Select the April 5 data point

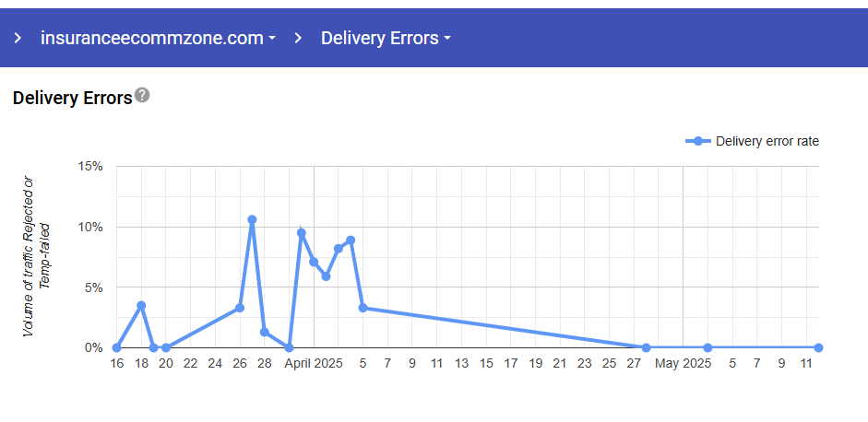click(x=363, y=308)
